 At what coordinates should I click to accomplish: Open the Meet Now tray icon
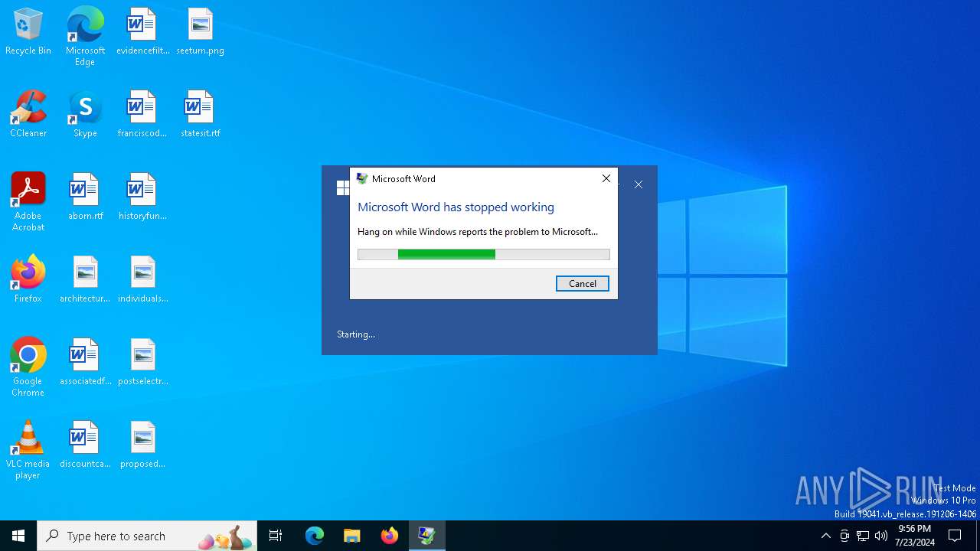pos(844,536)
